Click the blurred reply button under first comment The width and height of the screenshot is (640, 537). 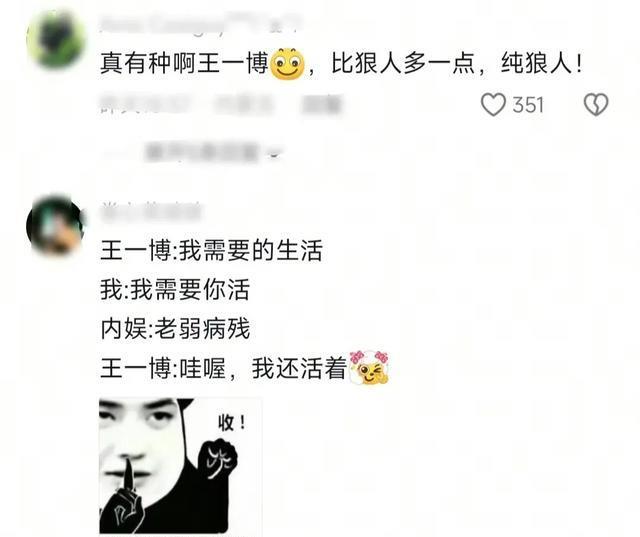coord(322,104)
